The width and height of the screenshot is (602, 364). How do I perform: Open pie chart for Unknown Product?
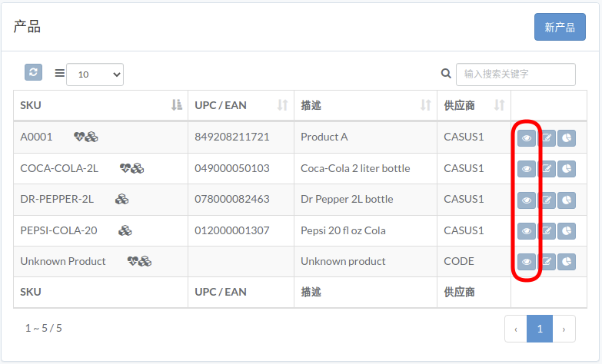567,262
